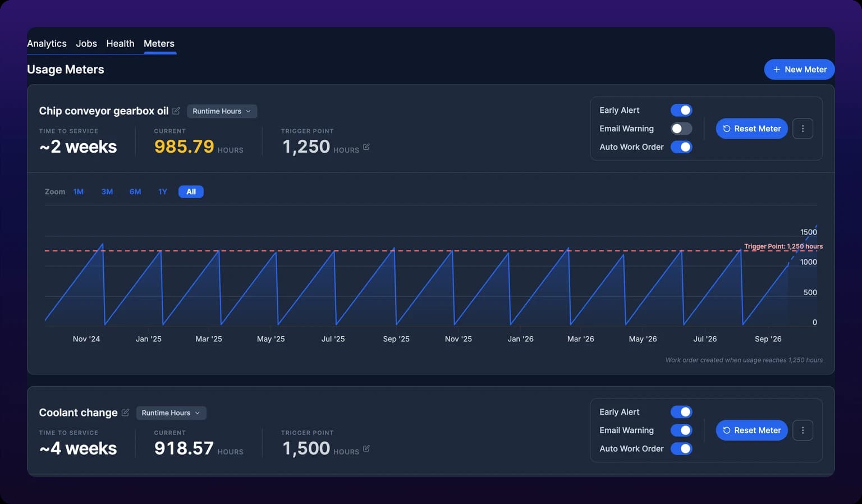862x504 pixels.
Task: Reset the Coolant change meter
Action: tap(752, 430)
